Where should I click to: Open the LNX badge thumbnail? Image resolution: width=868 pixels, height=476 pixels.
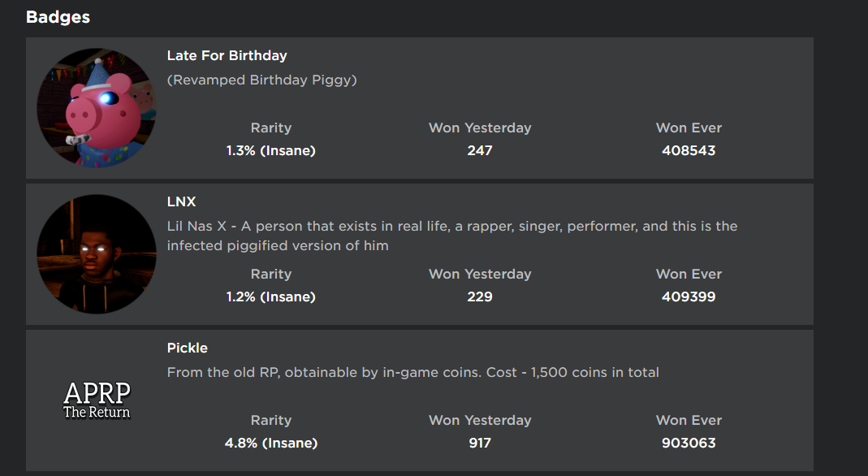97,254
